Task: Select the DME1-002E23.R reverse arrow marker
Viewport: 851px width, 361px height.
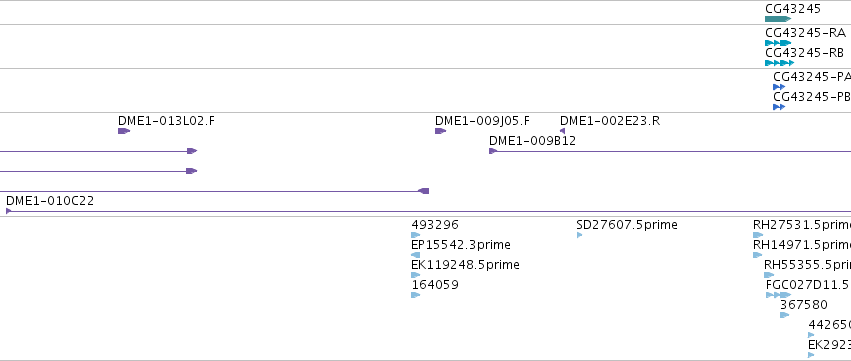Action: (562, 131)
